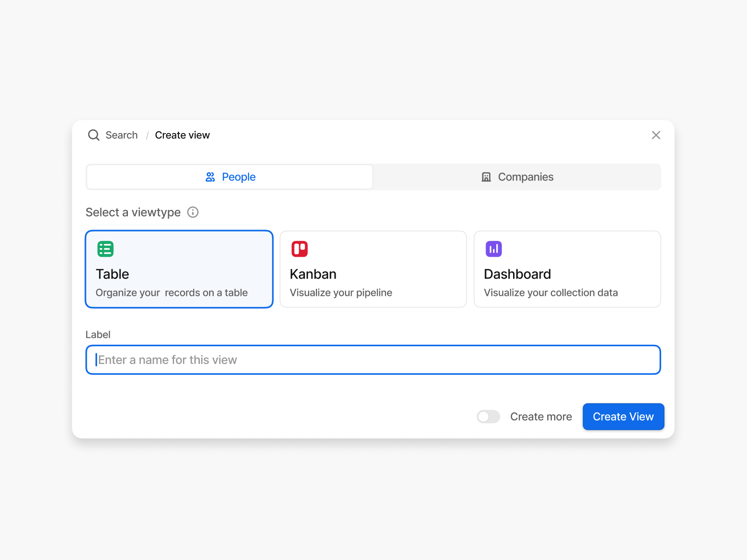Navigate back using the Search breadcrumb
The height and width of the screenshot is (560, 747).
(121, 135)
